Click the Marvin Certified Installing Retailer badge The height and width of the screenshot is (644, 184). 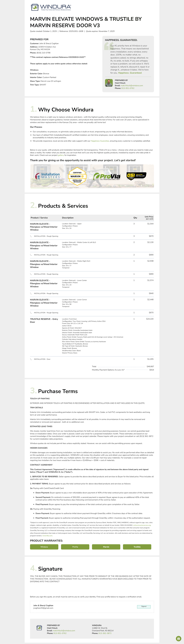[77, 176]
